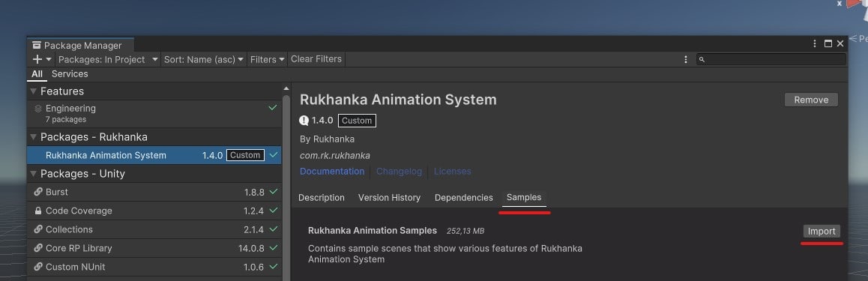Click the 252,13 MB sample size text
The height and width of the screenshot is (281, 868).
tap(465, 231)
